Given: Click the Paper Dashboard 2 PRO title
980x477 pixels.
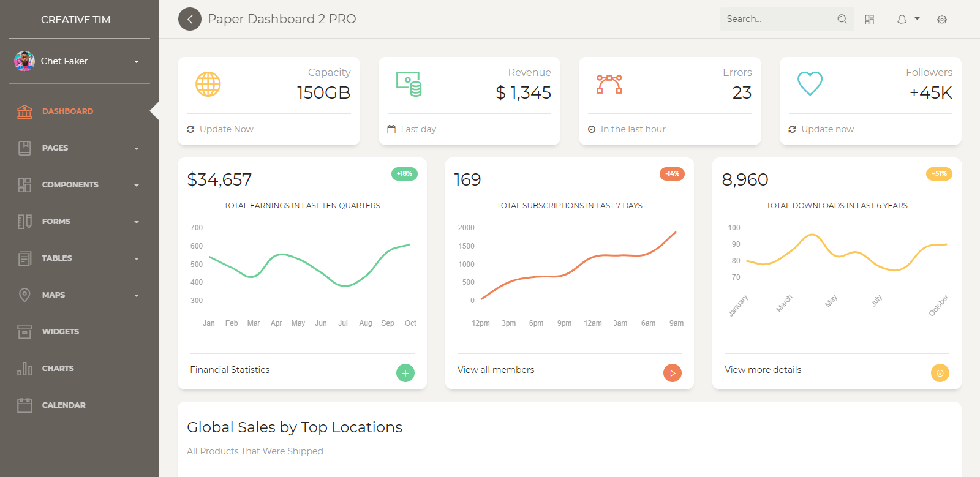Looking at the screenshot, I should [282, 19].
